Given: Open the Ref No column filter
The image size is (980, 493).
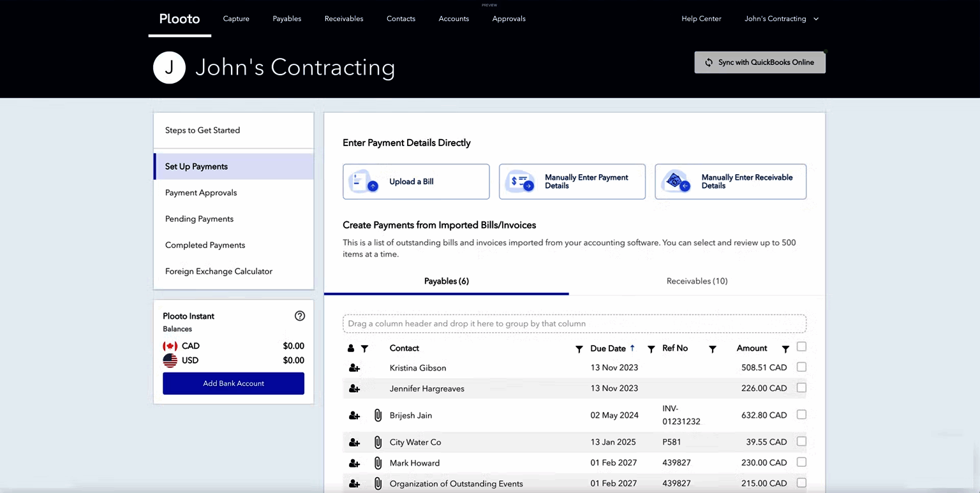Looking at the screenshot, I should (713, 349).
